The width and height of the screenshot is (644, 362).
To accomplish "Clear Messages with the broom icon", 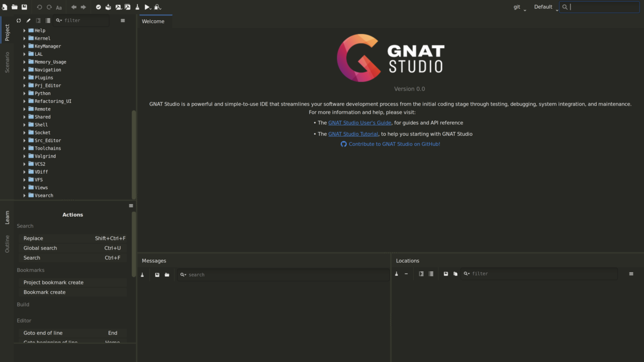I will pyautogui.click(x=143, y=275).
